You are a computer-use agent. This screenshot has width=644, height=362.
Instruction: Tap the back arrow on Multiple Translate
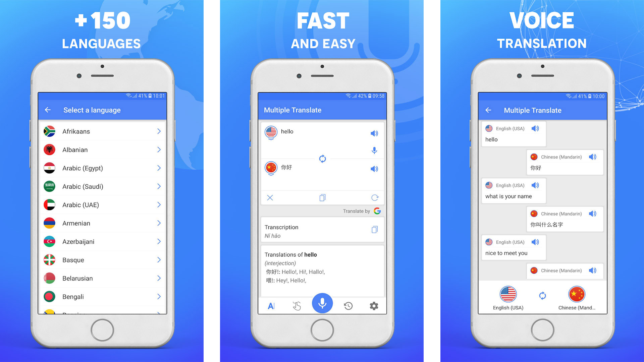(x=487, y=111)
